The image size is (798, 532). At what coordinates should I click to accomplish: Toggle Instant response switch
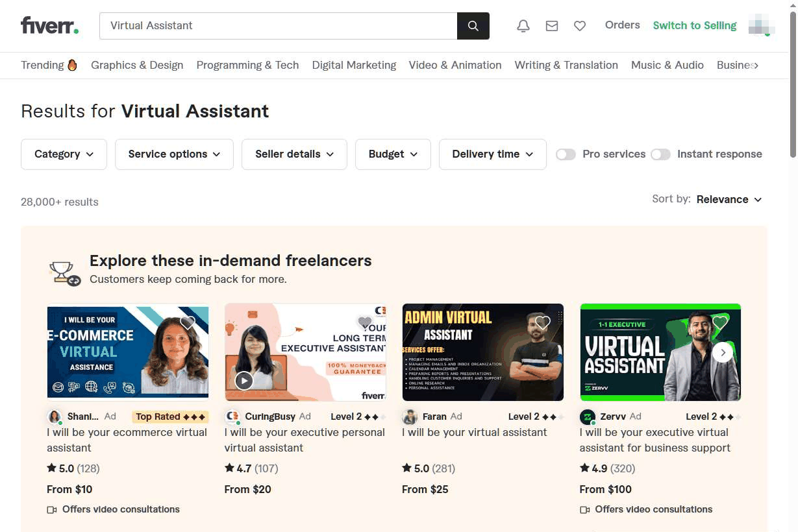(x=660, y=154)
